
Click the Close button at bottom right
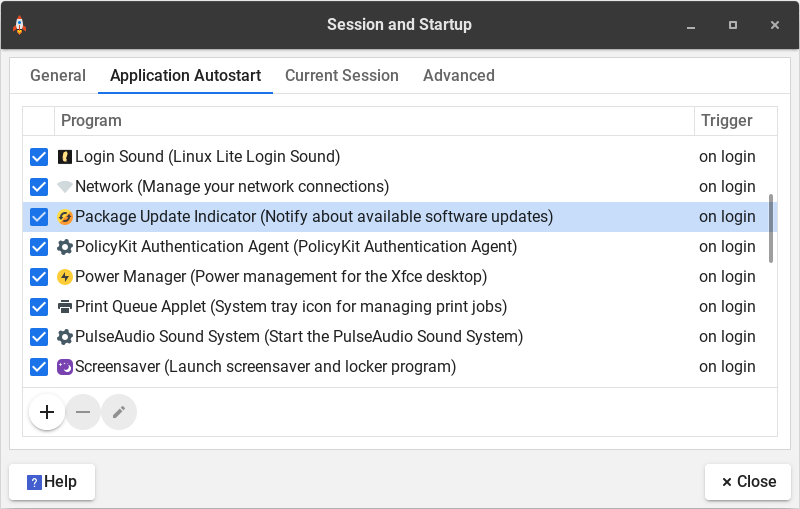point(748,482)
